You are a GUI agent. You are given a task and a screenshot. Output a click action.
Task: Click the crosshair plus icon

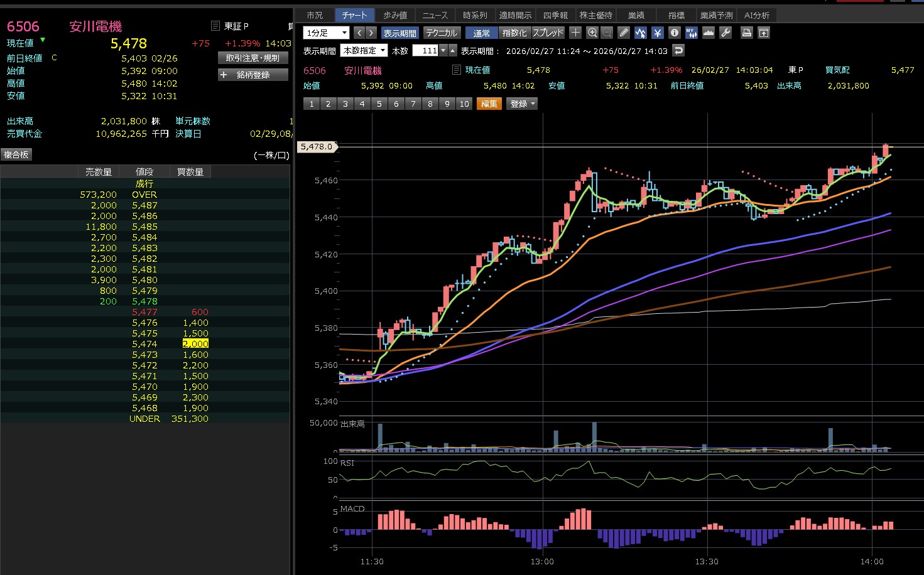(575, 33)
